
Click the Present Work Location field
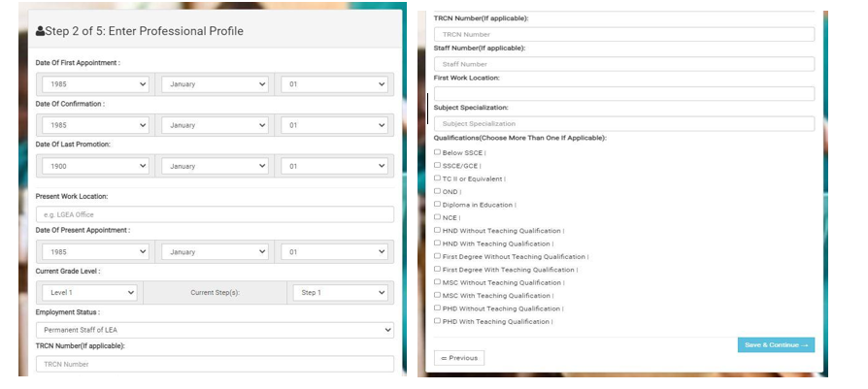pos(215,214)
